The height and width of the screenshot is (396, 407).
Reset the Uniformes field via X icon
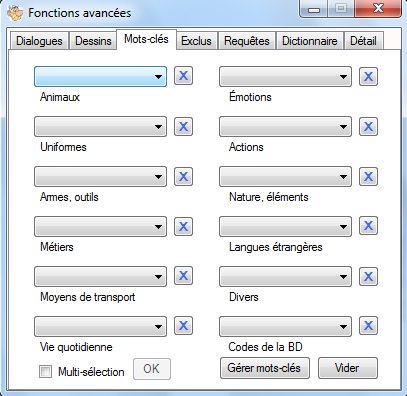(x=183, y=126)
